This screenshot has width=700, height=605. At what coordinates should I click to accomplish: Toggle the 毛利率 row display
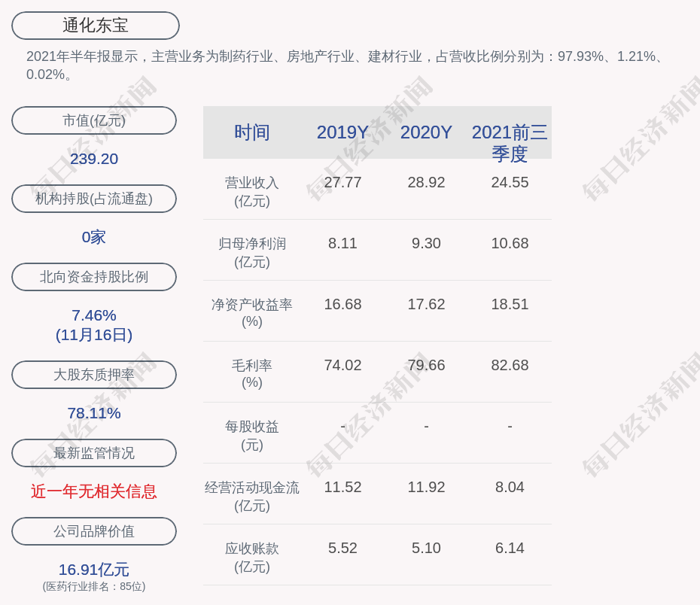251,373
